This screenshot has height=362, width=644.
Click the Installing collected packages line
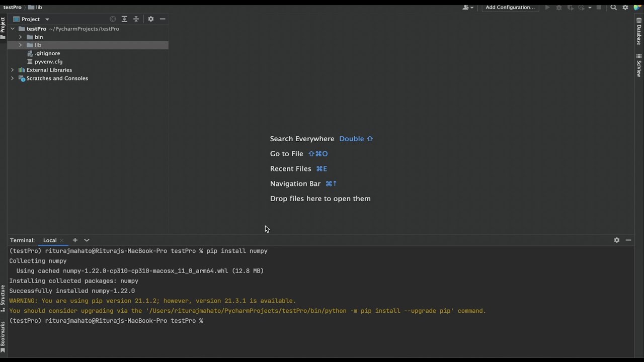coord(73,281)
